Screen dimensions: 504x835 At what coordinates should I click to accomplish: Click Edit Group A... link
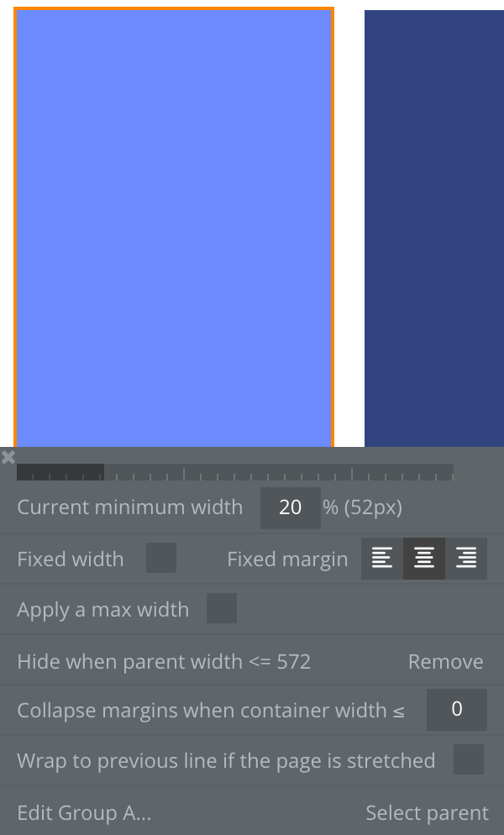point(84,813)
